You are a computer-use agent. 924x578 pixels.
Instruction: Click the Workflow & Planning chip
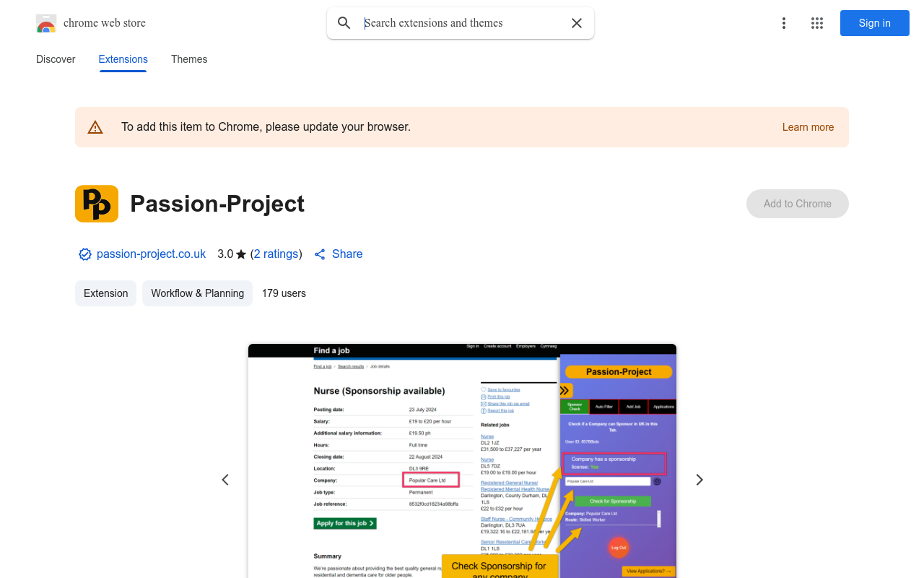click(198, 293)
